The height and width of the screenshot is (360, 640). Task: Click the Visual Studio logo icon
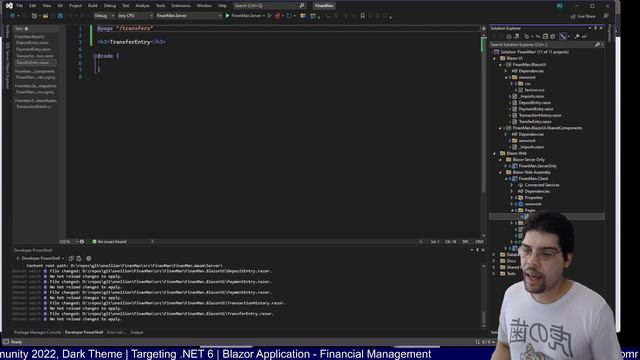tap(9, 6)
